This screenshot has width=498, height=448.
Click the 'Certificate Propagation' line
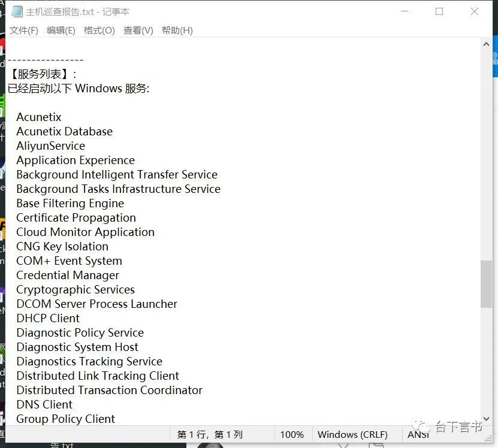coord(76,218)
